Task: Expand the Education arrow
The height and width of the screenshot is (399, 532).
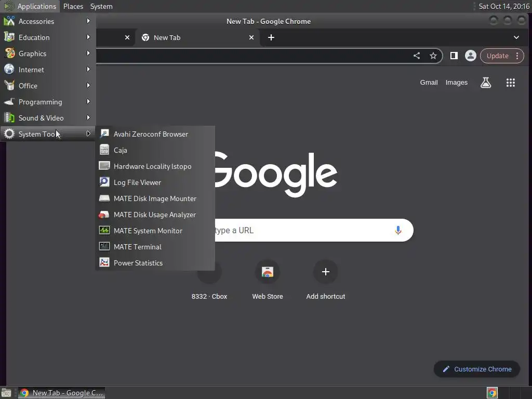Action: (x=88, y=37)
